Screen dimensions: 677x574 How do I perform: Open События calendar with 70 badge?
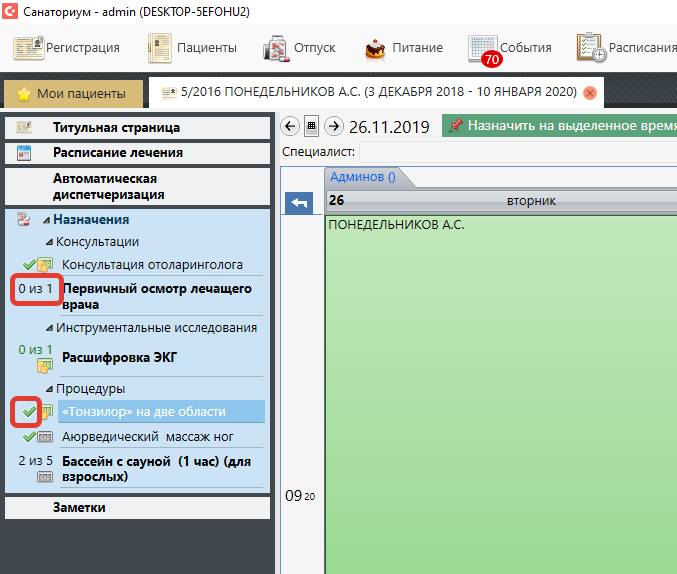pos(484,48)
